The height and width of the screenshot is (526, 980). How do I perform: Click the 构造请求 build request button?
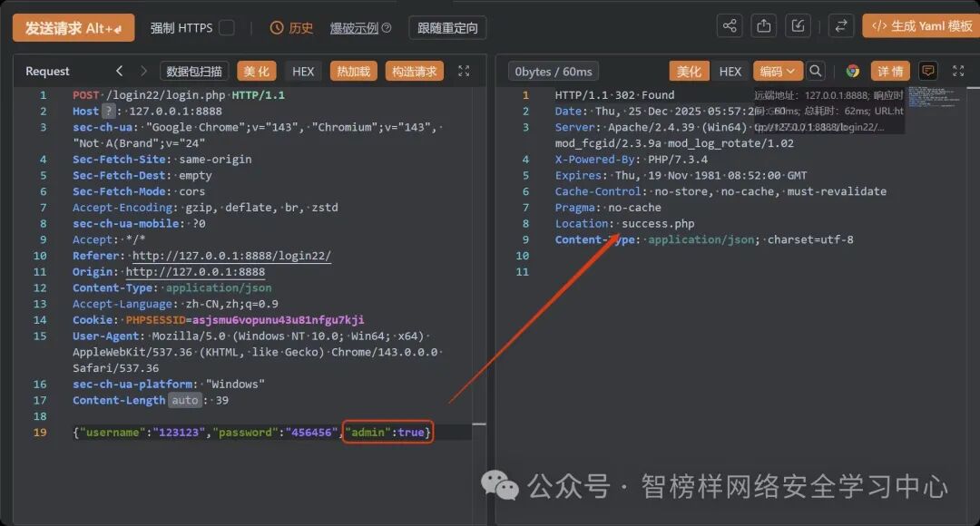(x=415, y=72)
